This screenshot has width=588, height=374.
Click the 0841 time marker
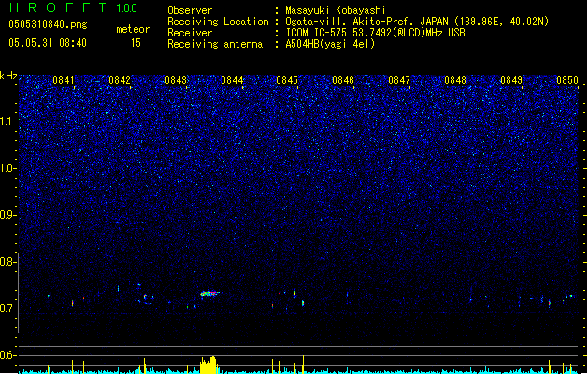click(64, 80)
